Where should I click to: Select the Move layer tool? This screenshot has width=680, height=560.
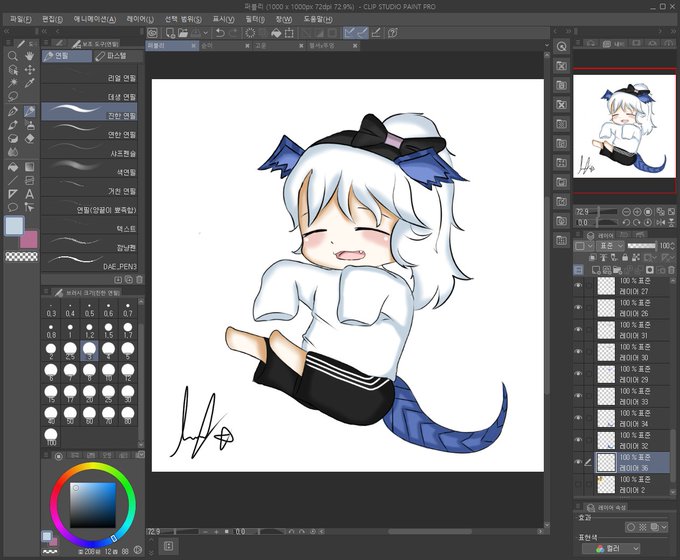(29, 69)
